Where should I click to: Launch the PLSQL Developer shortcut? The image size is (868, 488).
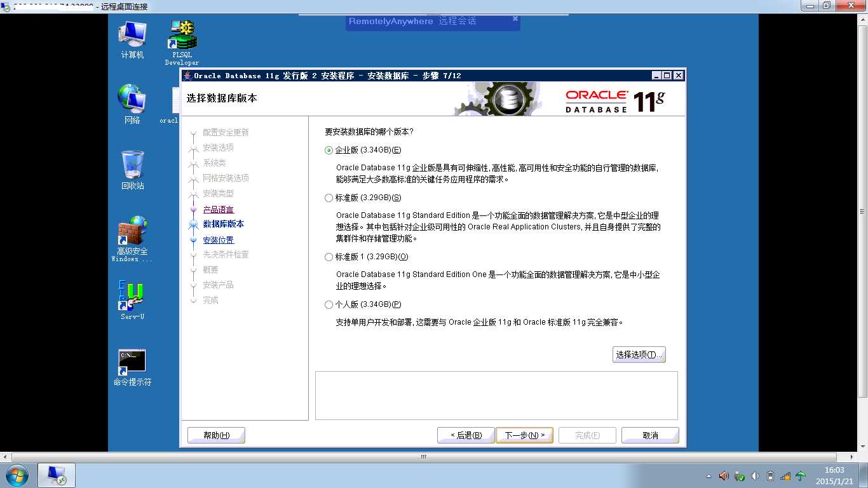tap(182, 42)
